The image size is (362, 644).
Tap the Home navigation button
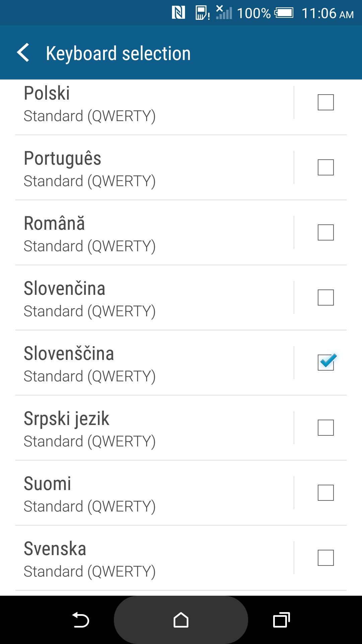coord(181,620)
